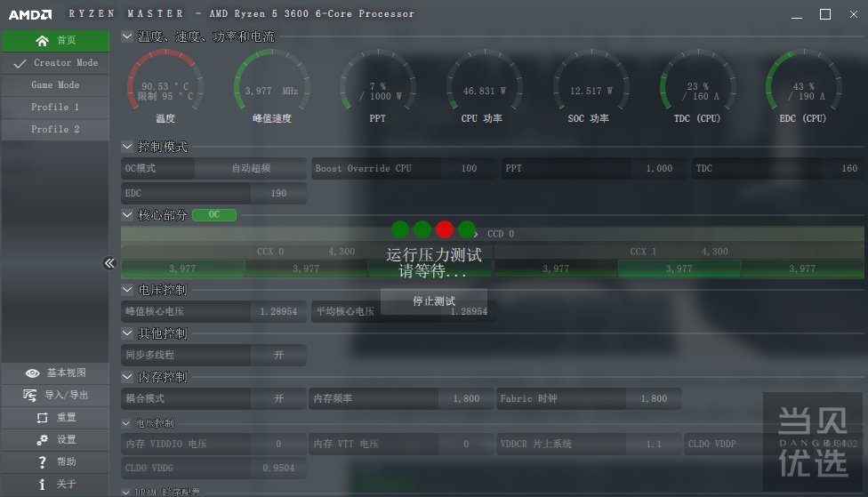The height and width of the screenshot is (497, 868).
Task: Toggle 同步多线程 on/off value
Action: tap(278, 356)
